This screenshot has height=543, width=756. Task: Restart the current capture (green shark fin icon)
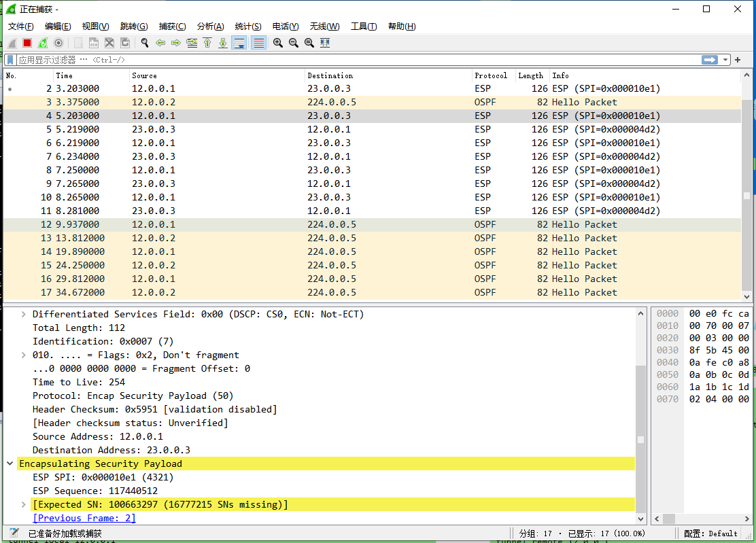41,42
